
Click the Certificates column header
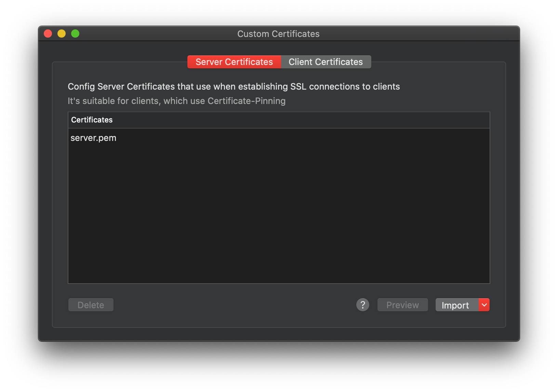[x=92, y=120]
